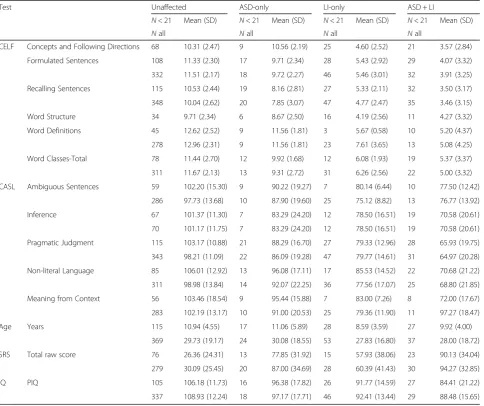This screenshot has height=406, width=484.
Task: Click the N count '332'
Action: [157, 75]
